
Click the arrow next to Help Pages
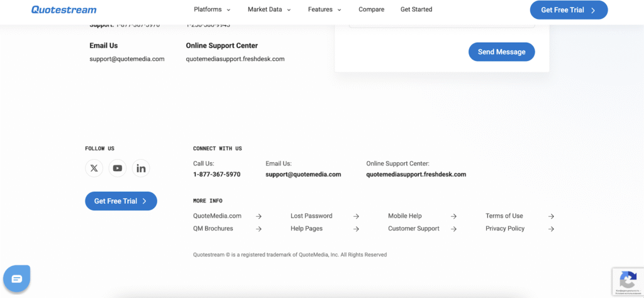pyautogui.click(x=356, y=229)
